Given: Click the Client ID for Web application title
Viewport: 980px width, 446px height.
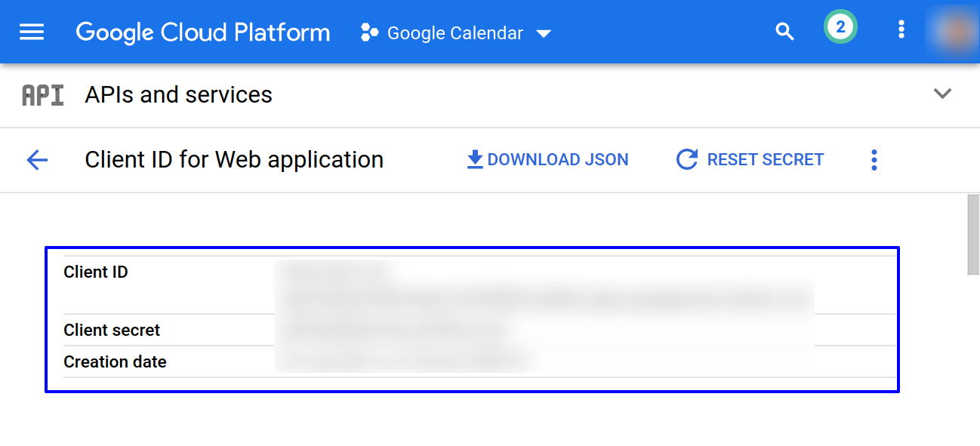Looking at the screenshot, I should pyautogui.click(x=234, y=160).
